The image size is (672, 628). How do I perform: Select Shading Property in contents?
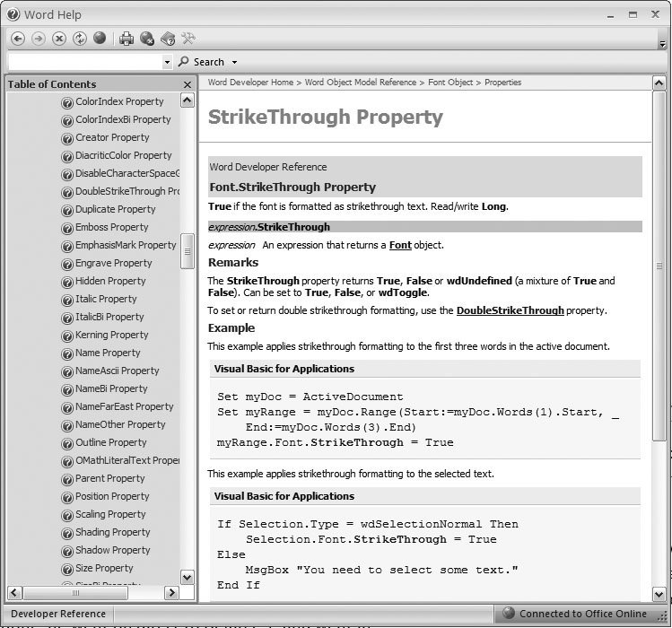[x=113, y=532]
